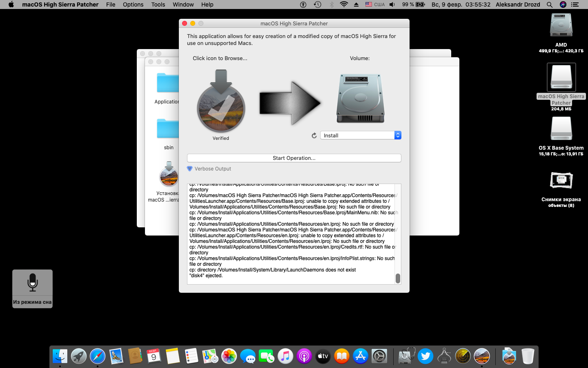The height and width of the screenshot is (368, 588).
Task: Open the Tools menu
Action: point(158,4)
